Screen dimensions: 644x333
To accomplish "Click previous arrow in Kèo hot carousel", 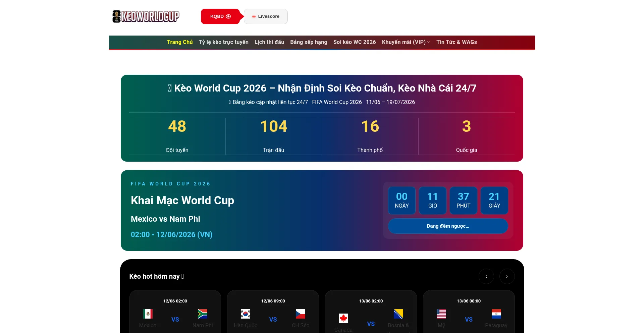I will [486, 276].
